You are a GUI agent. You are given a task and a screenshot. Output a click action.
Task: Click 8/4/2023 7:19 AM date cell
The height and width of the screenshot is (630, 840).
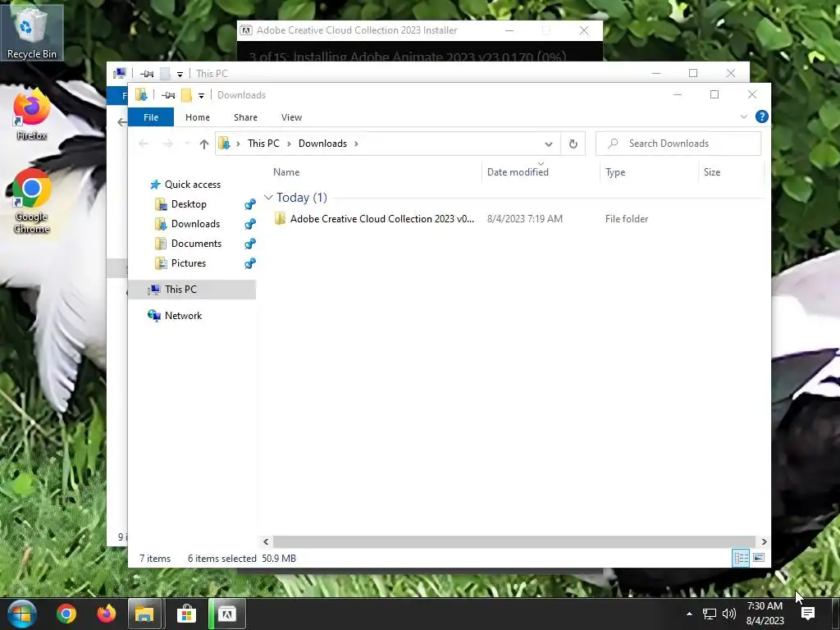[524, 218]
